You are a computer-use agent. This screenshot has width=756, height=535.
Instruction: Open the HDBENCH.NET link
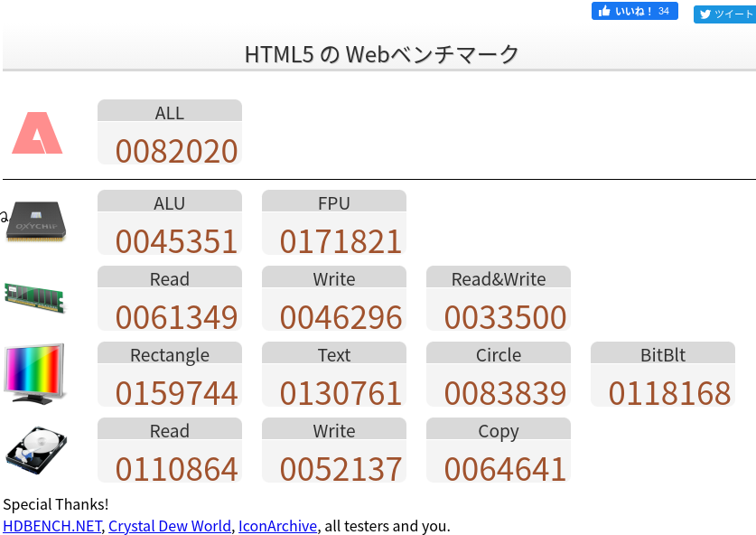click(51, 526)
